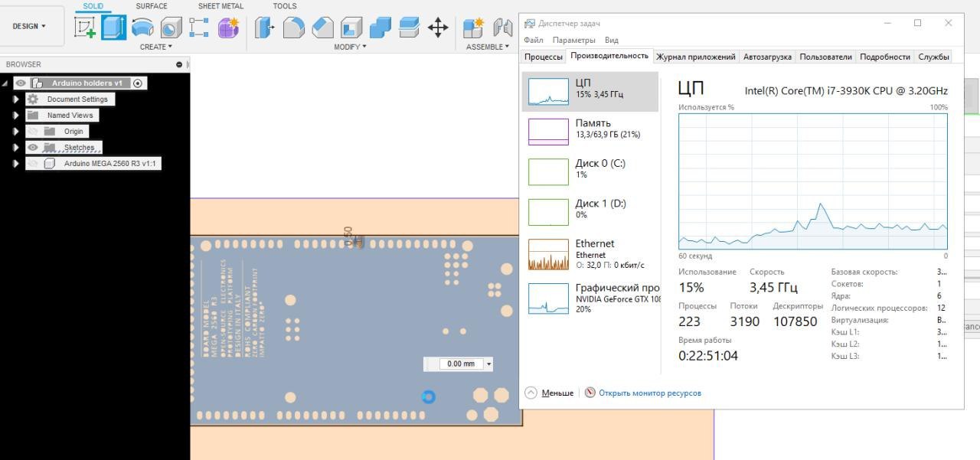Open the Параметры menu in Task Manager
The height and width of the screenshot is (460, 980).
(x=573, y=40)
